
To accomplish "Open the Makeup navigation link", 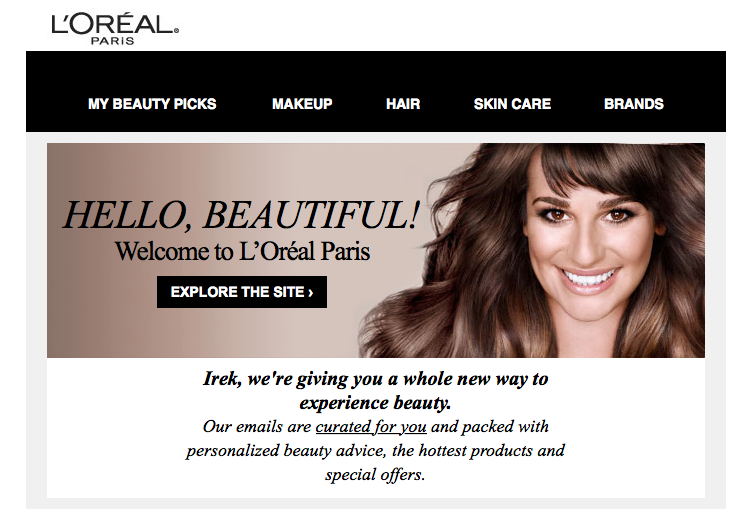I will pos(302,104).
